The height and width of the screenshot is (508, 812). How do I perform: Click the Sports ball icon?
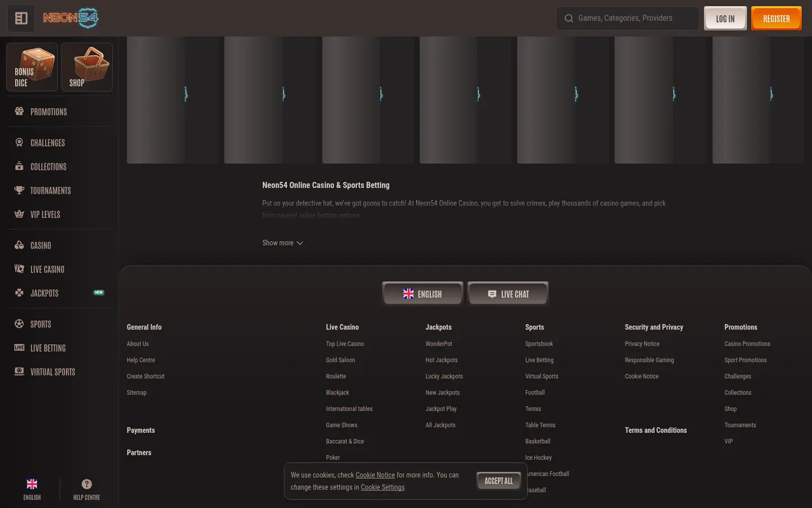pyautogui.click(x=19, y=323)
